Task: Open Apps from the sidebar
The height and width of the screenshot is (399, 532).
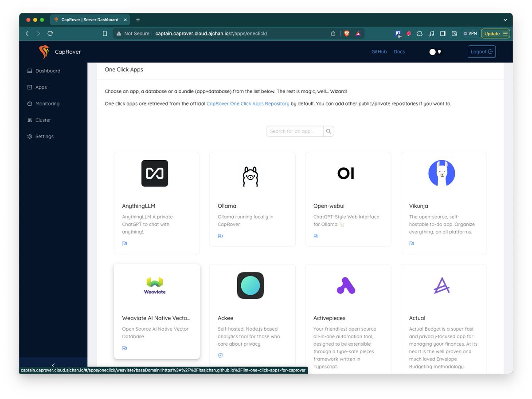Action: tap(41, 87)
